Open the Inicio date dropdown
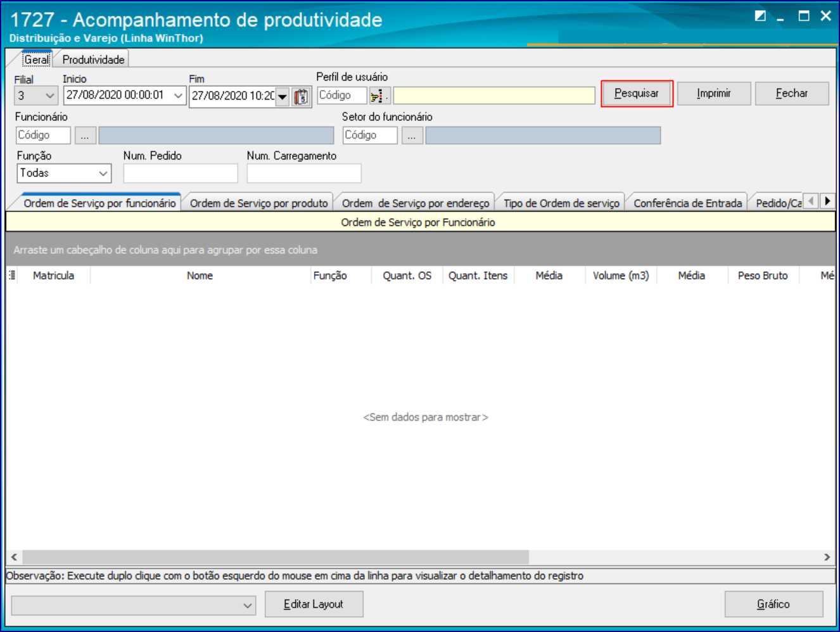The height and width of the screenshot is (632, 840). (178, 96)
